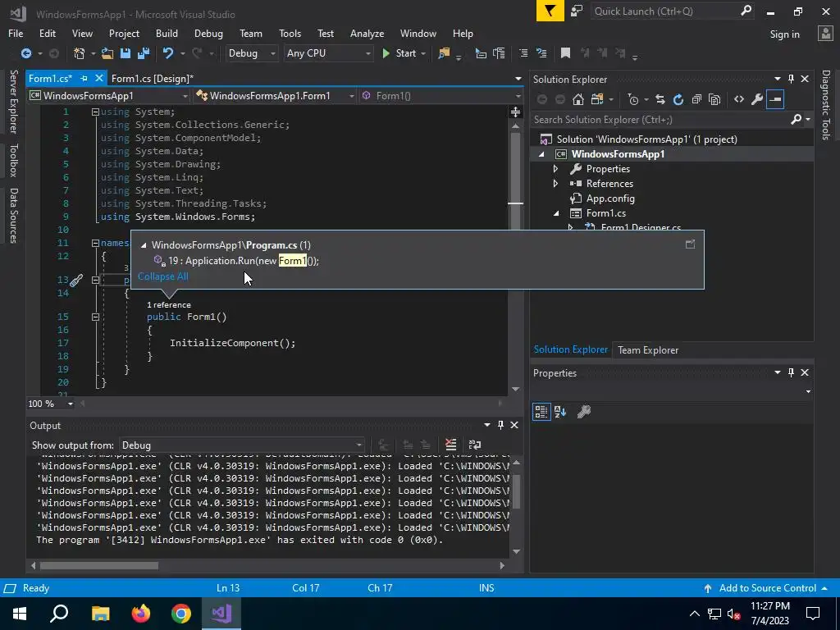Click the Find in Files toolbar icon

click(x=444, y=53)
